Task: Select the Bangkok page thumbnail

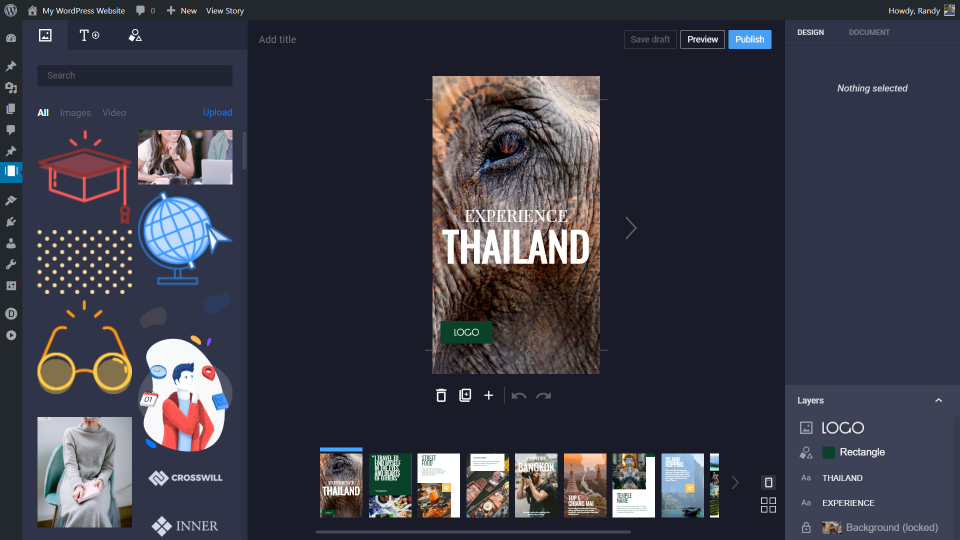Action: pos(536,485)
